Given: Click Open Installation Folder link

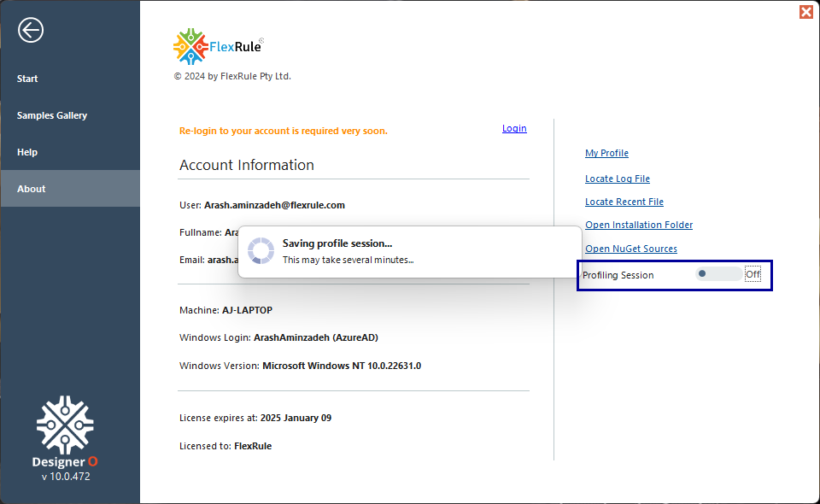Looking at the screenshot, I should click(x=639, y=225).
